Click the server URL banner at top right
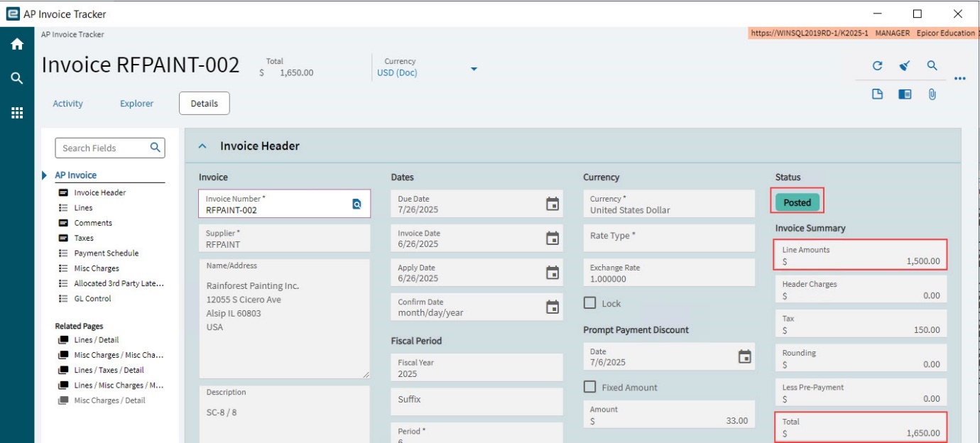The width and height of the screenshot is (980, 443). [x=864, y=33]
